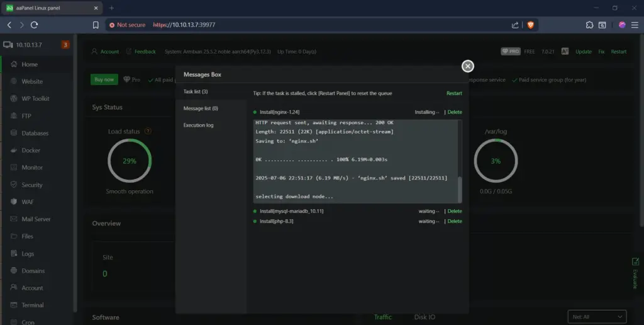Click the Brave Shields lion icon
The image size is (644, 325).
530,25
